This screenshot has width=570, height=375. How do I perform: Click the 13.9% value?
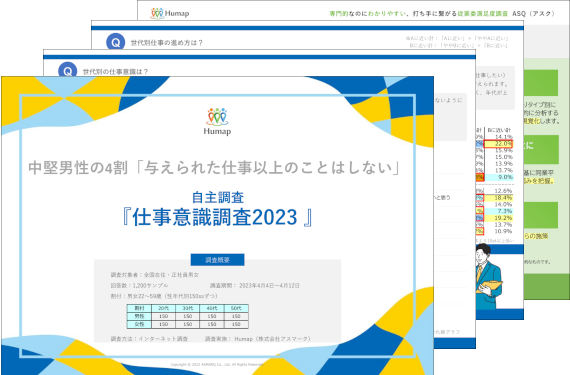503,164
